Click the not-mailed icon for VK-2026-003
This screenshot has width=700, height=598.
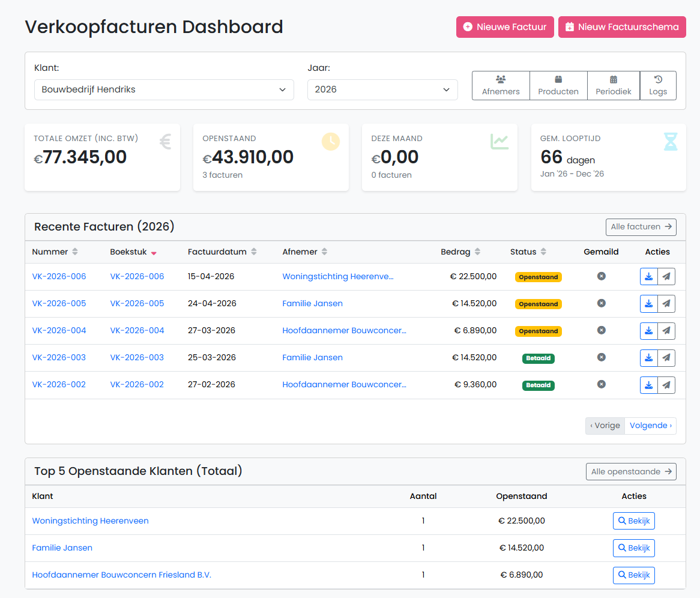click(x=602, y=357)
